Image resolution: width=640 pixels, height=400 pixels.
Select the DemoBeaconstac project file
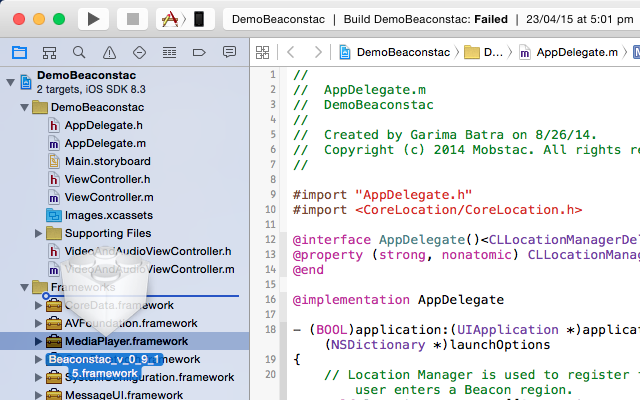(124, 82)
